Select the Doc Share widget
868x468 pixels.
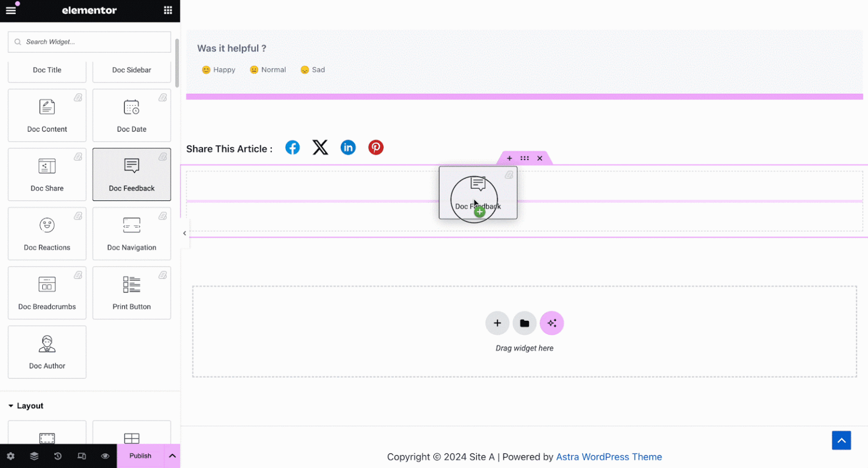(x=47, y=174)
